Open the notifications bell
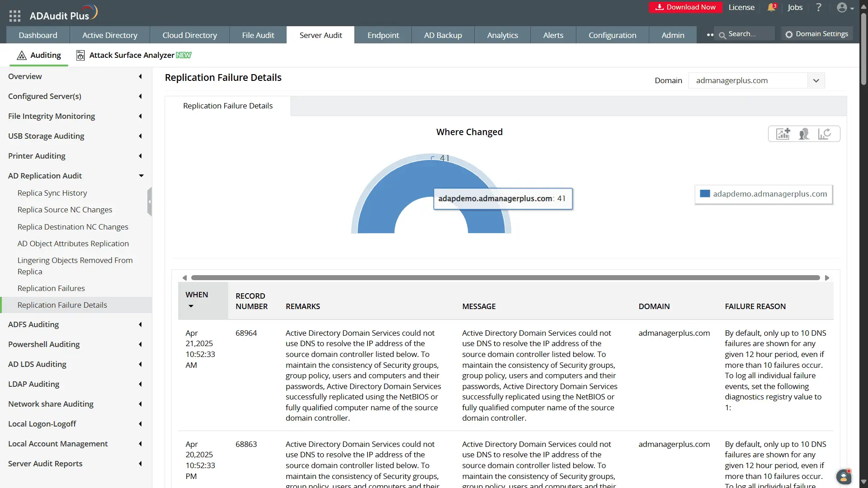The height and width of the screenshot is (488, 868). [x=771, y=7]
